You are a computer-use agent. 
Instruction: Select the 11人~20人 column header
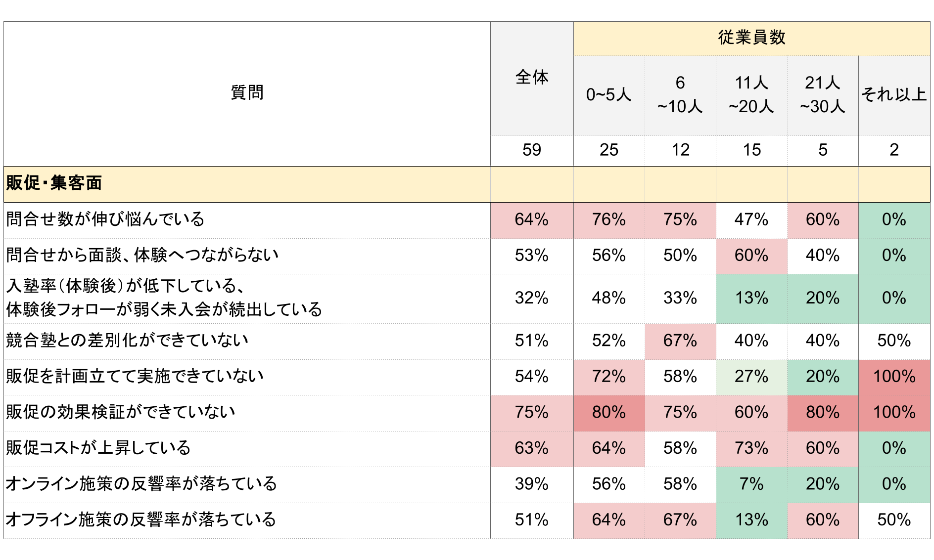[x=751, y=94]
